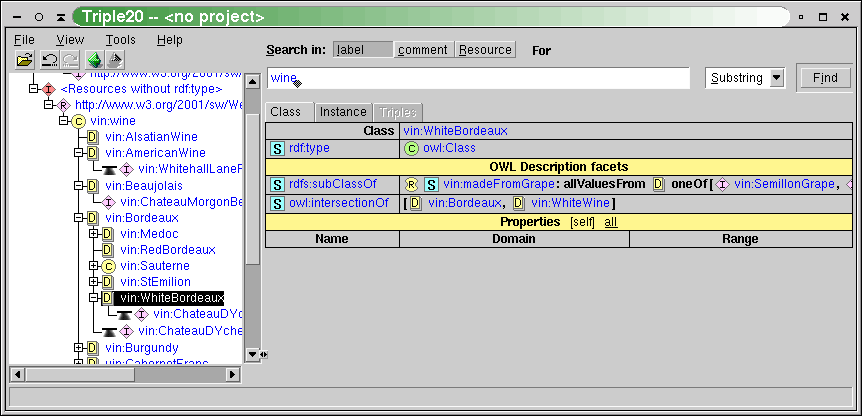862x416 pixels.
Task: Click the S icon beside rdf:type
Action: click(277, 148)
